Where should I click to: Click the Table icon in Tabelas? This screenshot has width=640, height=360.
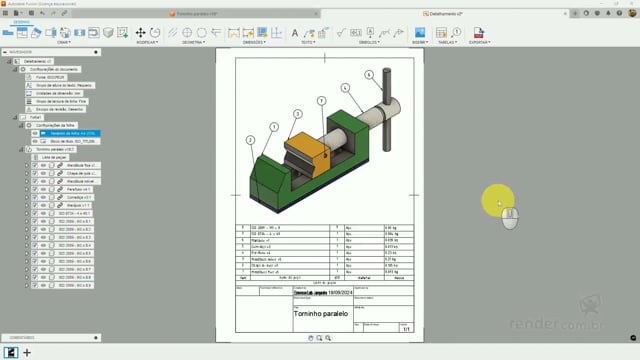point(441,33)
